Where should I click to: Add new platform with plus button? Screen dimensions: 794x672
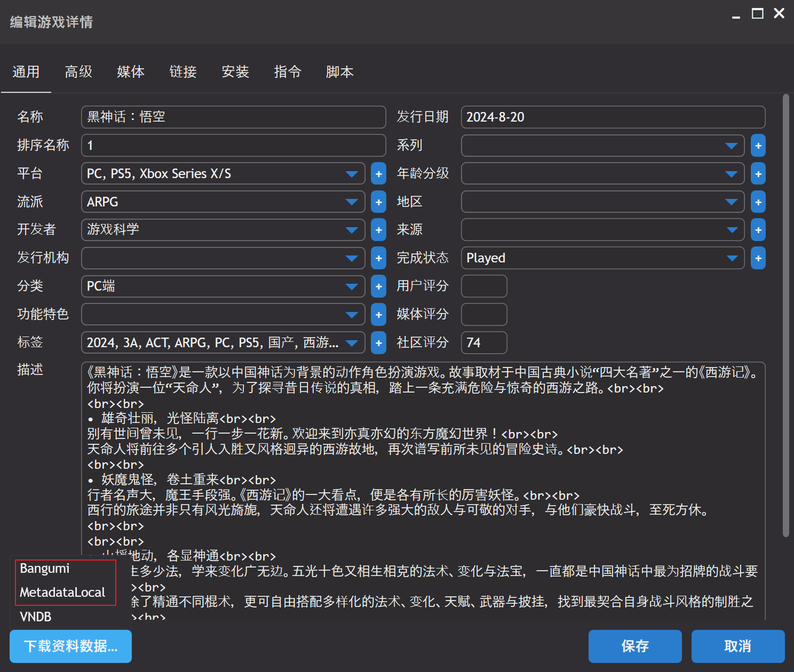[378, 173]
